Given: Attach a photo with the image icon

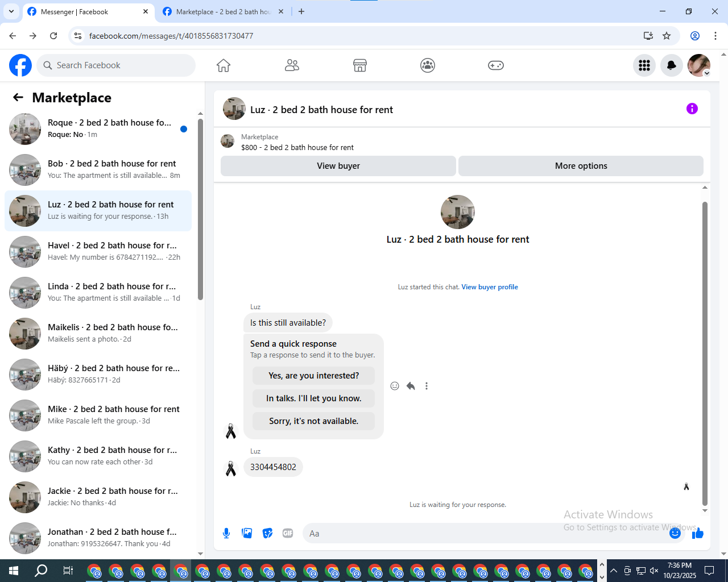Looking at the screenshot, I should pos(247,533).
